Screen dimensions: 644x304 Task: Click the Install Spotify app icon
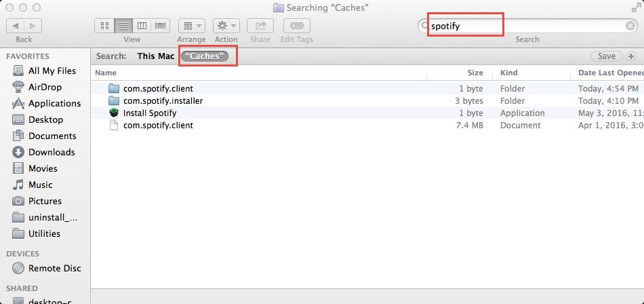114,113
